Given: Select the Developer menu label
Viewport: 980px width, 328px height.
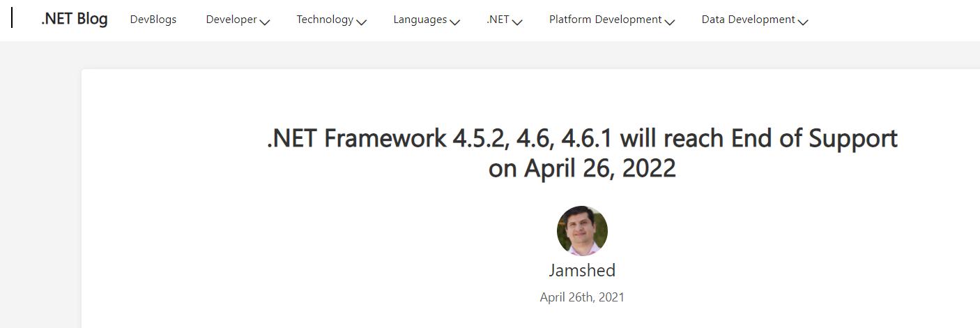Looking at the screenshot, I should [x=231, y=20].
